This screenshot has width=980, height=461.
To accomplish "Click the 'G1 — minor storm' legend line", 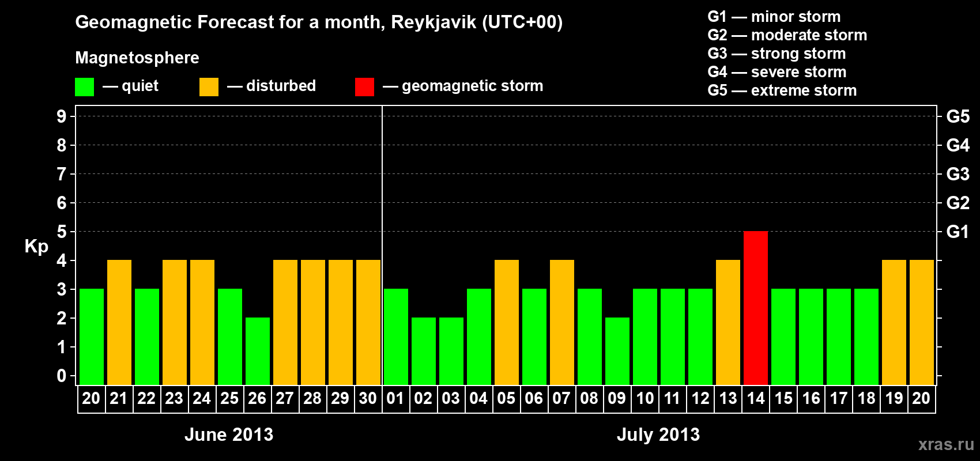I will pos(774,17).
